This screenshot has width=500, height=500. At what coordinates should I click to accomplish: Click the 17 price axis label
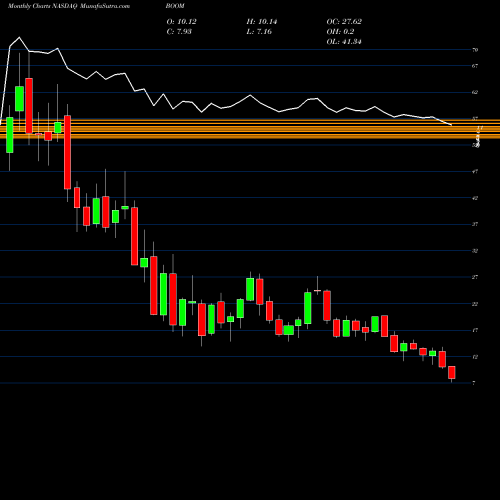[475, 330]
